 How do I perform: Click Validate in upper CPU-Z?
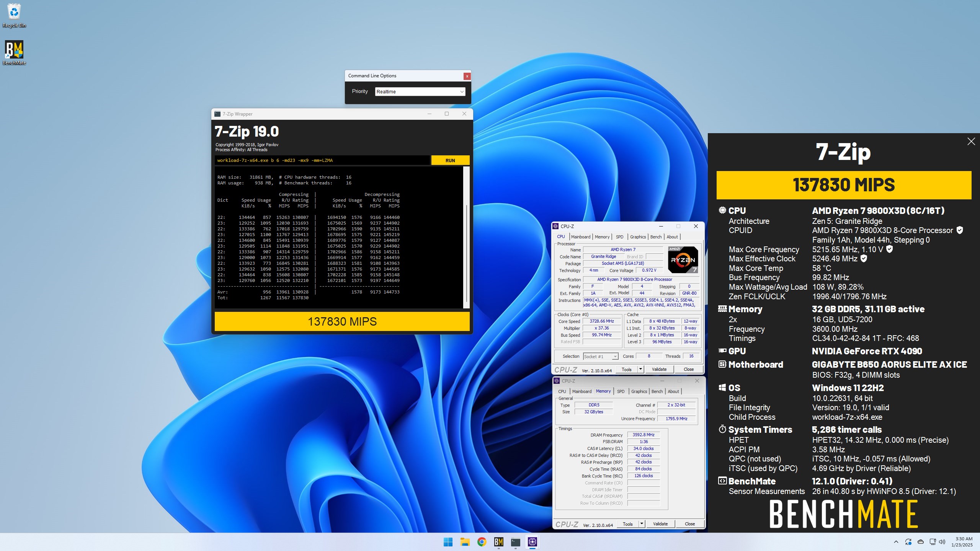point(659,369)
